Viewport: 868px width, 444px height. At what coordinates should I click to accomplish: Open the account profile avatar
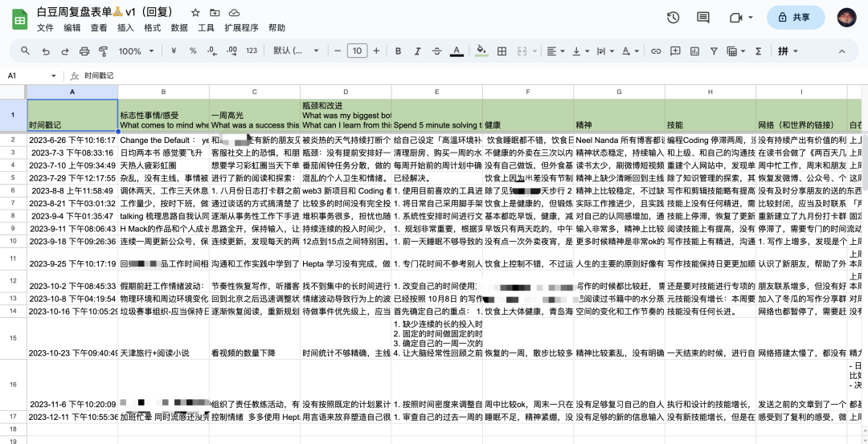(x=847, y=18)
